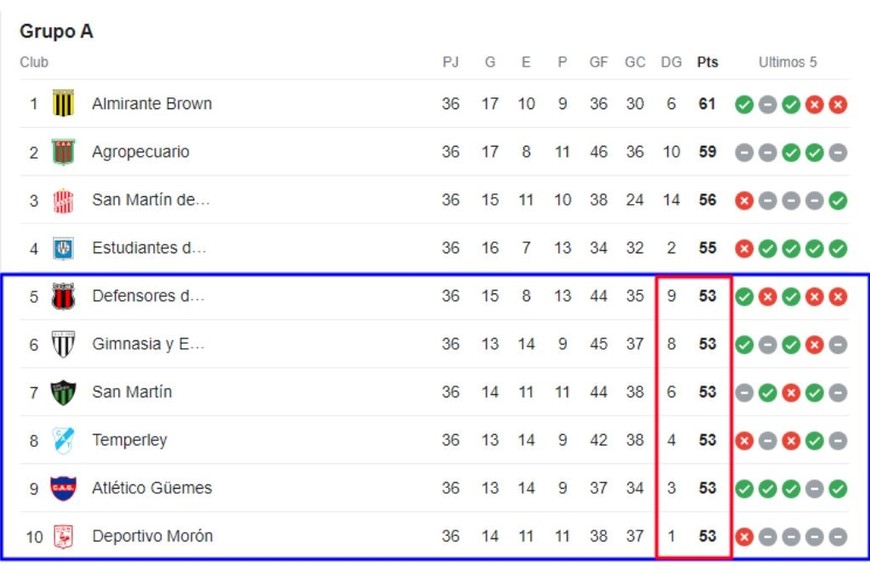Click the Temperley club crest

click(63, 440)
